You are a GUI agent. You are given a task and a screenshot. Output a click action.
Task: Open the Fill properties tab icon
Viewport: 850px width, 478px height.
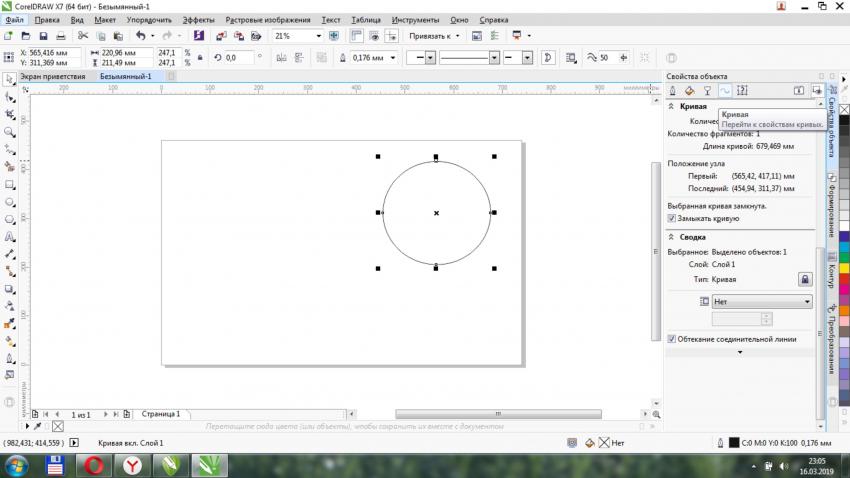click(690, 91)
